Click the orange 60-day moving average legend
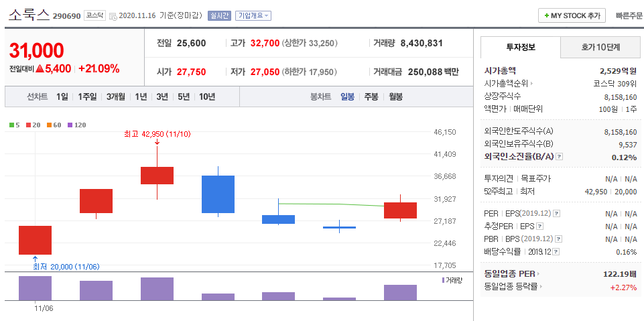Screen dimensions: 644x321 (x=54, y=125)
